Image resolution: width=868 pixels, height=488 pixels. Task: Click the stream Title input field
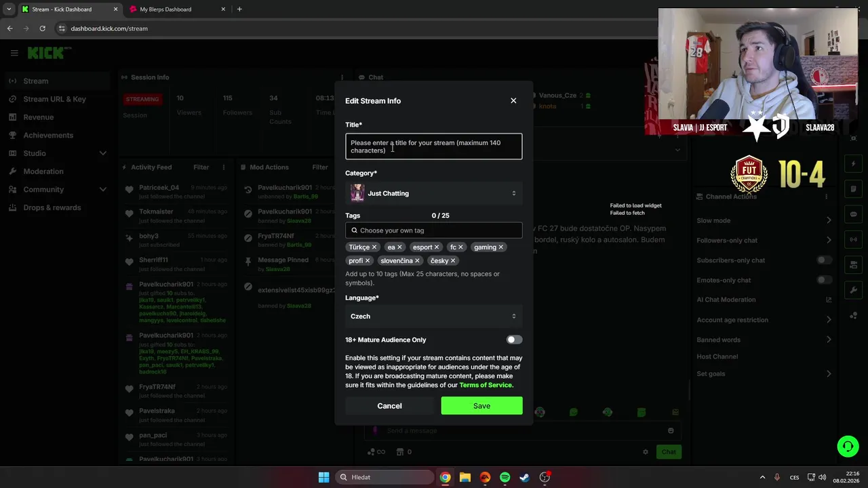434,146
